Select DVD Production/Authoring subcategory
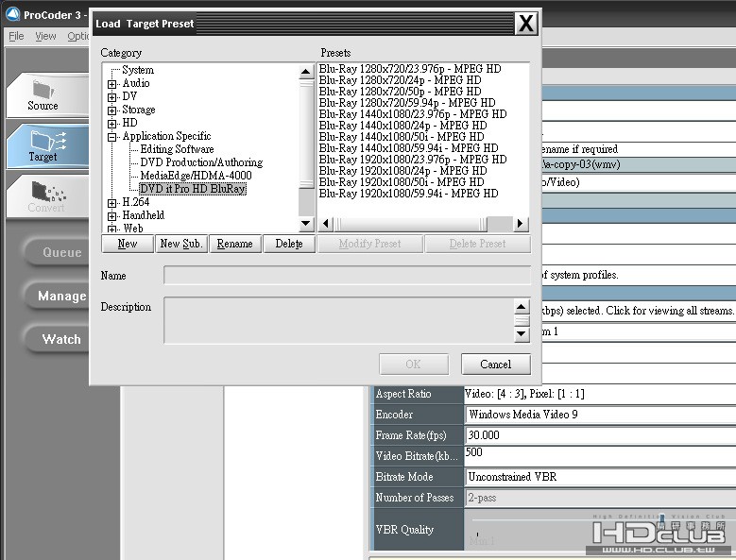 point(201,162)
